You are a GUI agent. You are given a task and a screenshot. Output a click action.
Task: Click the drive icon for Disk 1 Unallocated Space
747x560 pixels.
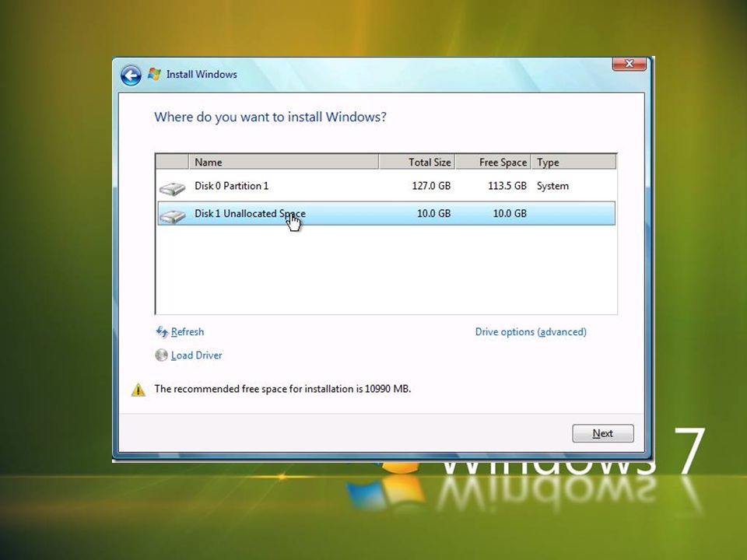click(172, 216)
